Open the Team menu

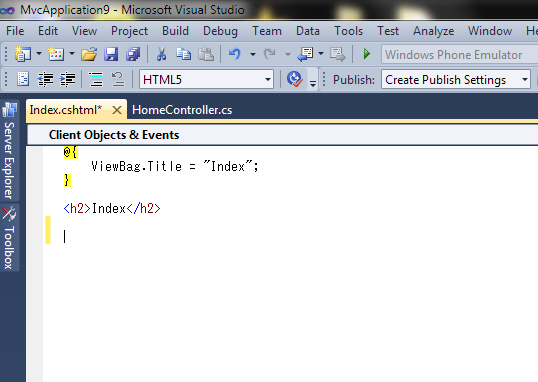pyautogui.click(x=267, y=31)
